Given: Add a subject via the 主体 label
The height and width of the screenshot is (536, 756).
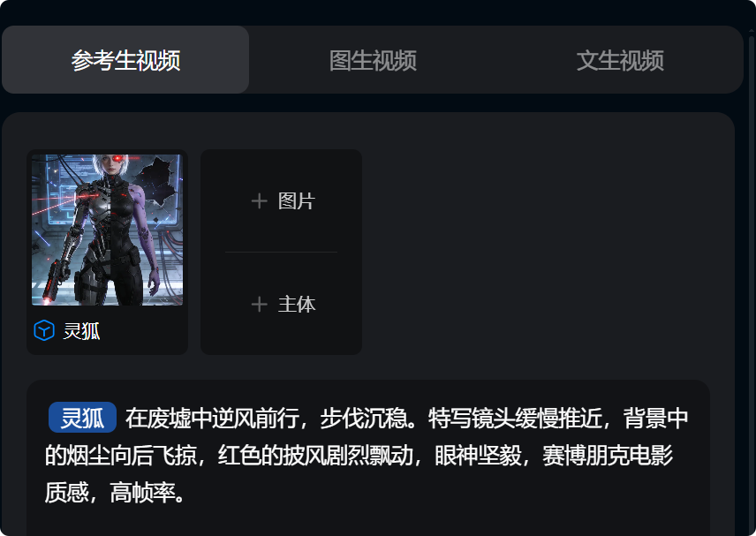Looking at the screenshot, I should [297, 304].
